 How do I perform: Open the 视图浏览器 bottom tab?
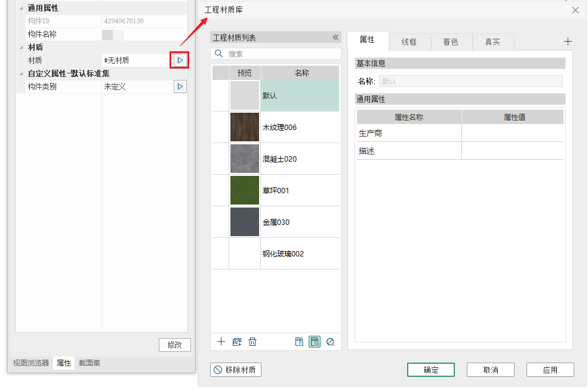coord(31,363)
